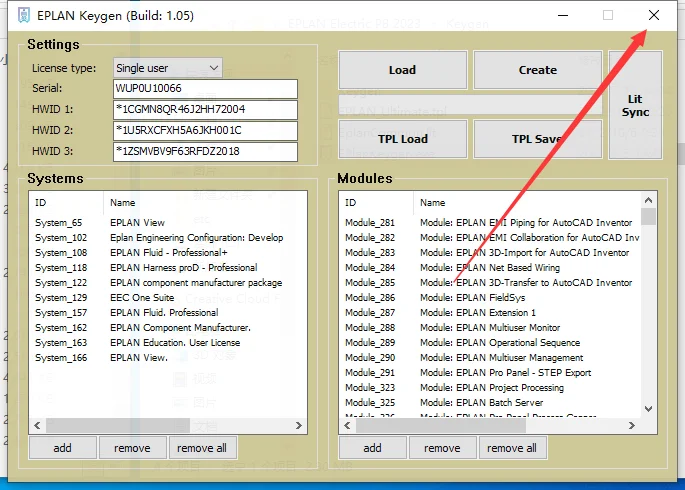Click the Name column header in Modules
Screen dimensions: 685x490
tap(433, 203)
